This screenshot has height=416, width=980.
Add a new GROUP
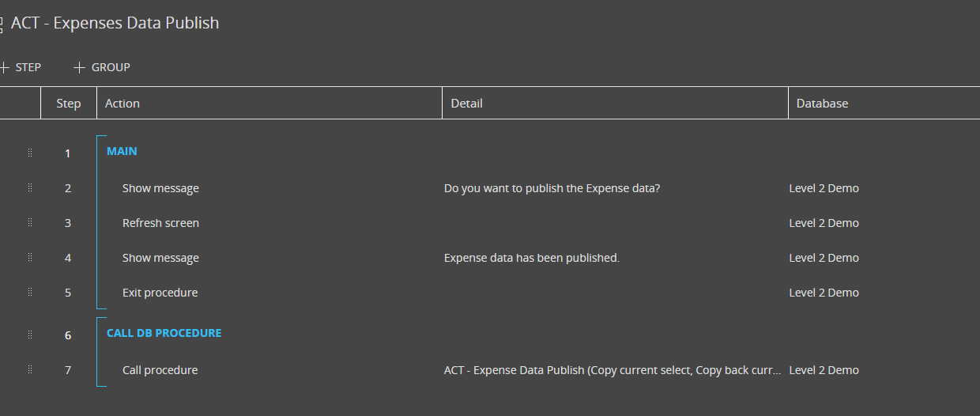click(102, 67)
